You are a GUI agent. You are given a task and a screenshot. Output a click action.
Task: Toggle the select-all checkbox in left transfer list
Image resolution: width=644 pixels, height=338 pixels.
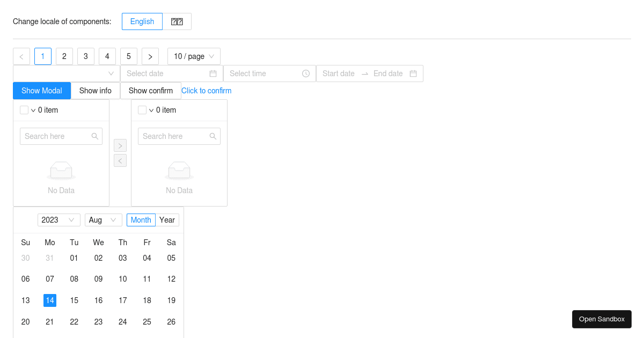(x=24, y=110)
